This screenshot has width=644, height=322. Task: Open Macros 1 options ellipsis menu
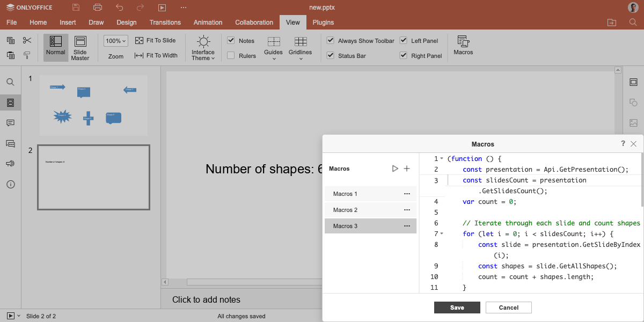point(407,194)
